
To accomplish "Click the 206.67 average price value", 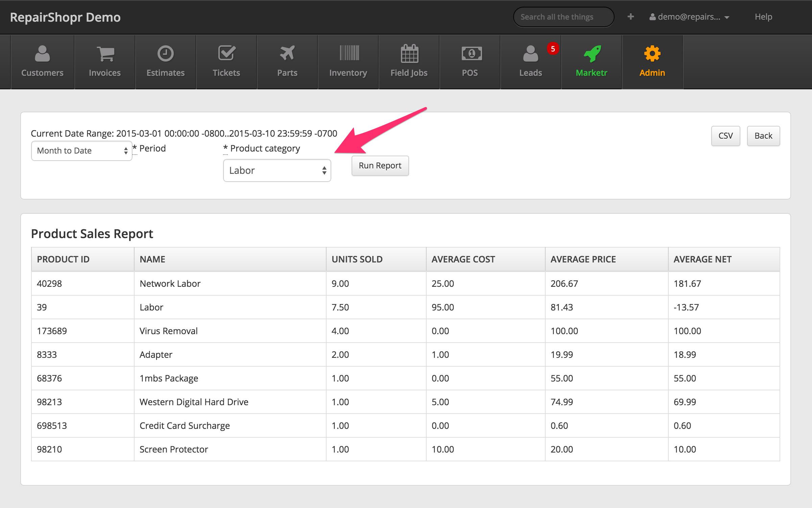I will (564, 283).
